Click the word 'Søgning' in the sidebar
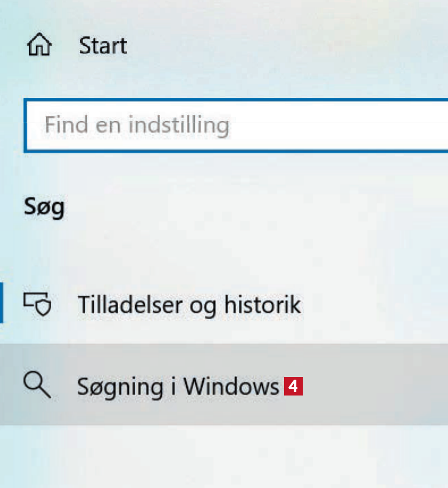 (120, 386)
